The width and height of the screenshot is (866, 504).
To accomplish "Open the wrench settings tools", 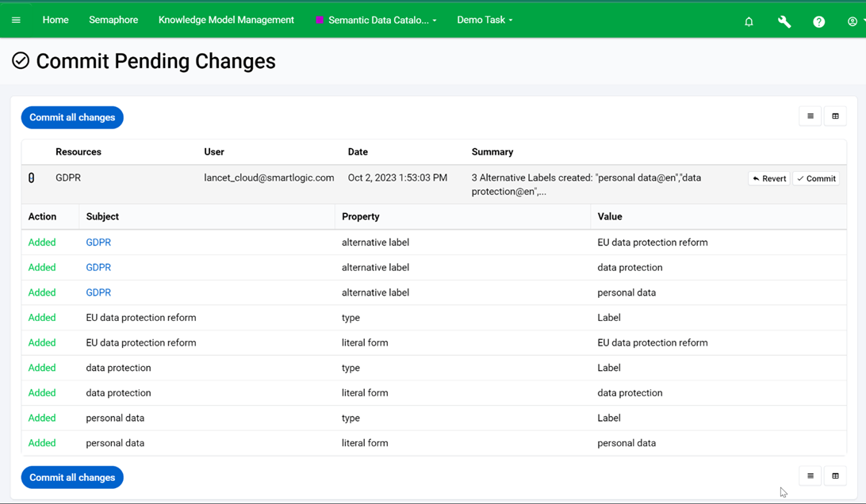I will pos(784,21).
